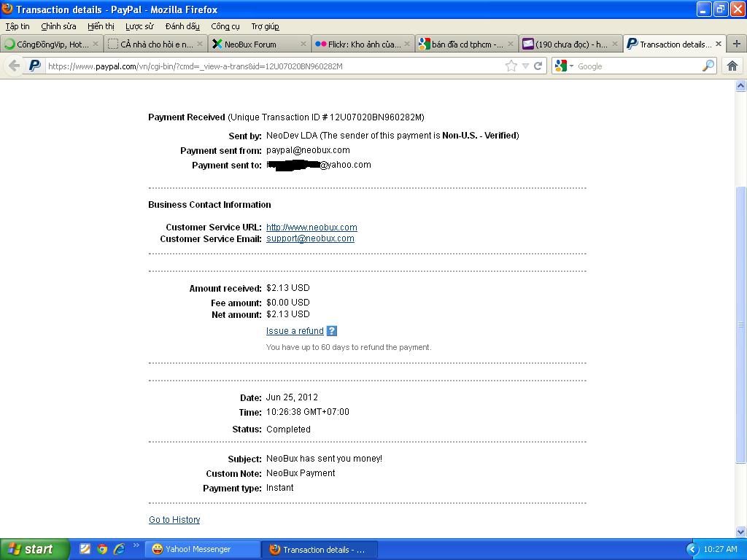Screen dimensions: 747x560
Task: Click the $0.00 USD fee amount value
Action: click(x=288, y=303)
